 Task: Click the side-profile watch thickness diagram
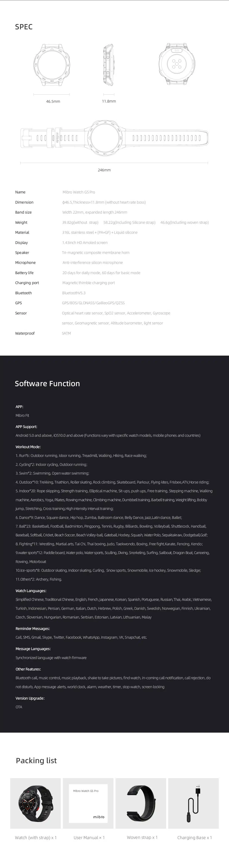109,64
